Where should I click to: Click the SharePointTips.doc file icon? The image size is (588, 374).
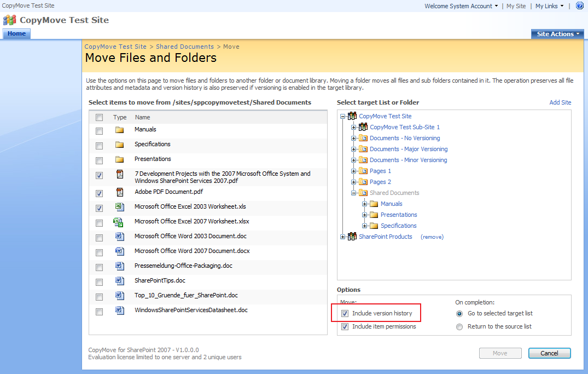point(120,281)
